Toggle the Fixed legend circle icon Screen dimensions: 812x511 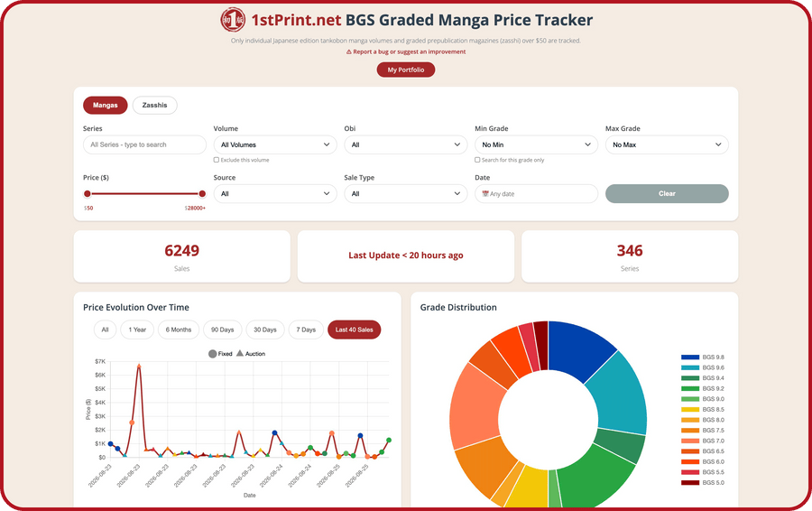pyautogui.click(x=212, y=354)
